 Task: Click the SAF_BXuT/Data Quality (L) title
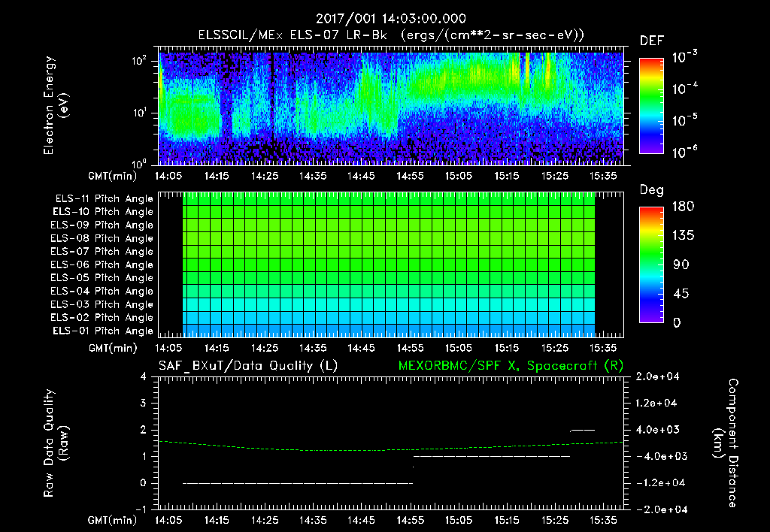[x=248, y=366]
